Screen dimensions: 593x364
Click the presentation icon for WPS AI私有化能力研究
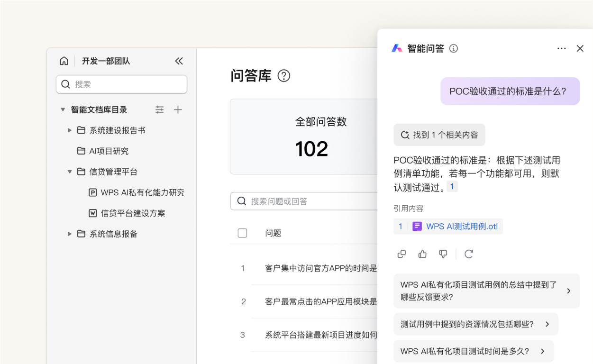tap(93, 192)
